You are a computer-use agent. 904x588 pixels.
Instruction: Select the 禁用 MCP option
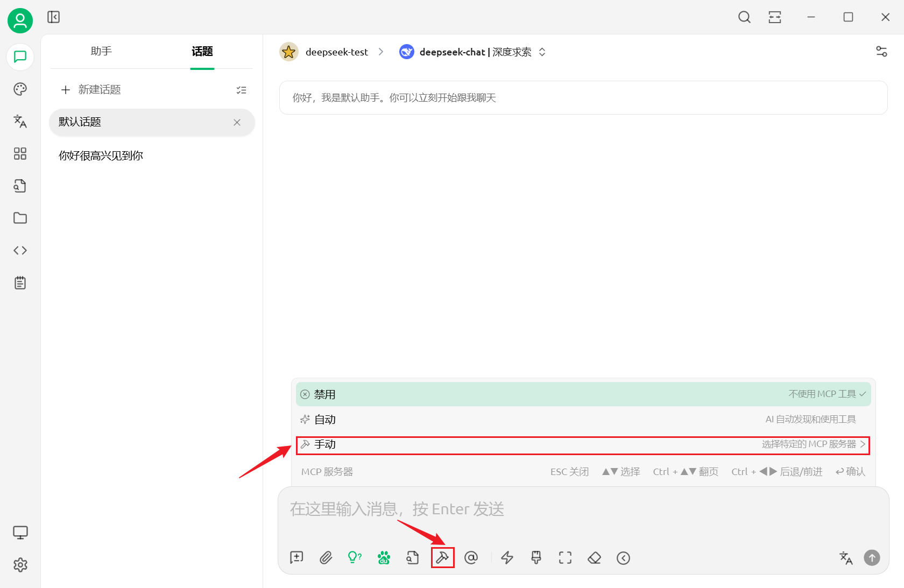pos(583,394)
